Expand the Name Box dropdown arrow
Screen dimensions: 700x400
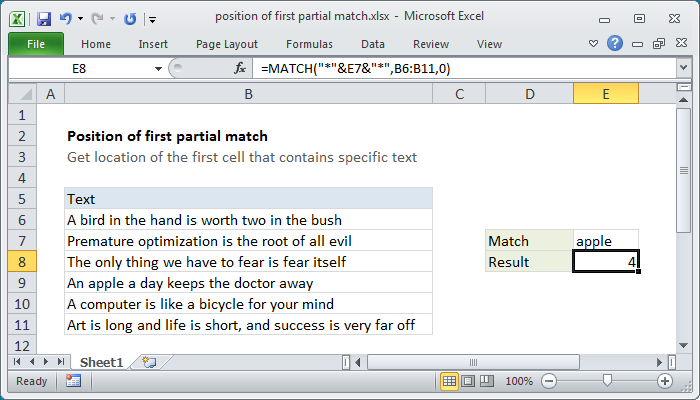click(x=158, y=69)
